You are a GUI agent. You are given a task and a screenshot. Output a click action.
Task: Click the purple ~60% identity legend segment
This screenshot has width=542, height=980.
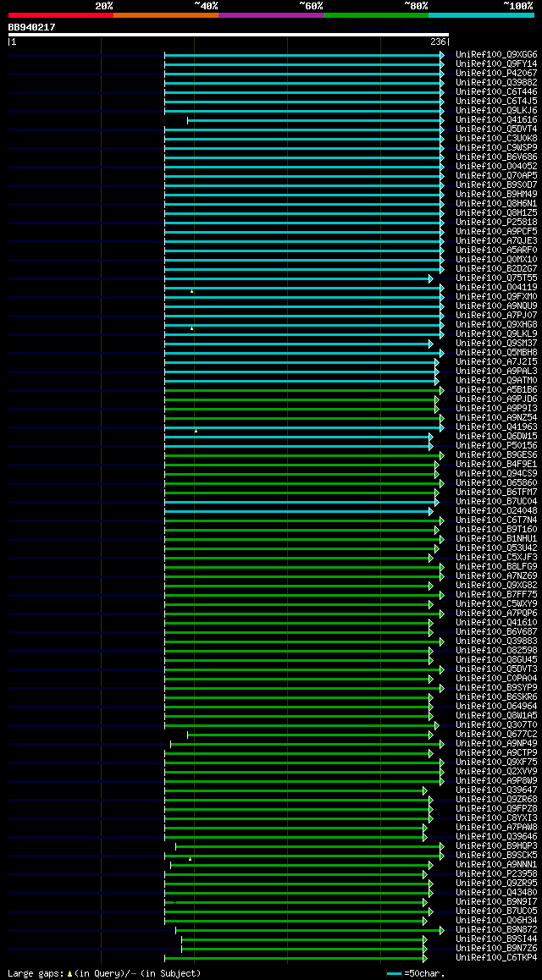(x=271, y=14)
